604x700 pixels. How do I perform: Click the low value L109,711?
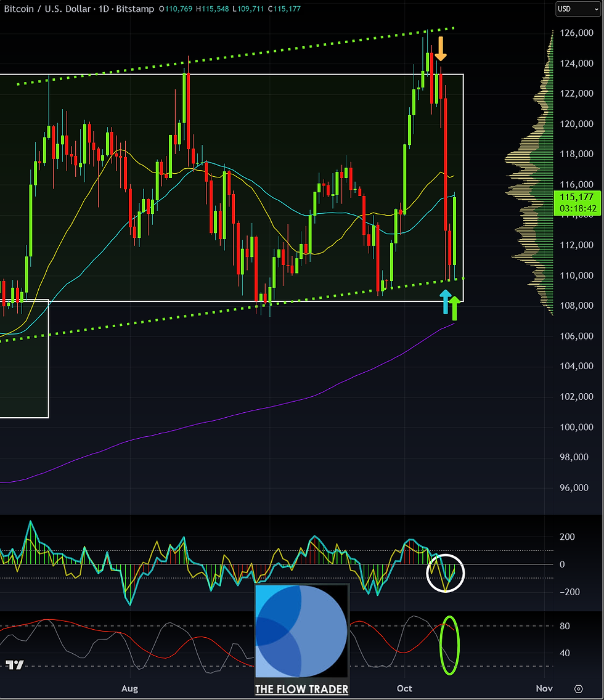(x=248, y=9)
